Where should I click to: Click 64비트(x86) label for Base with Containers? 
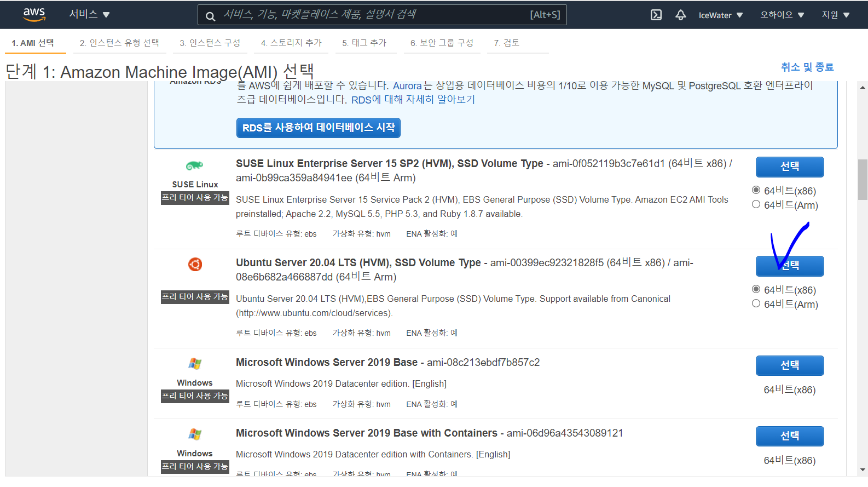click(x=790, y=460)
